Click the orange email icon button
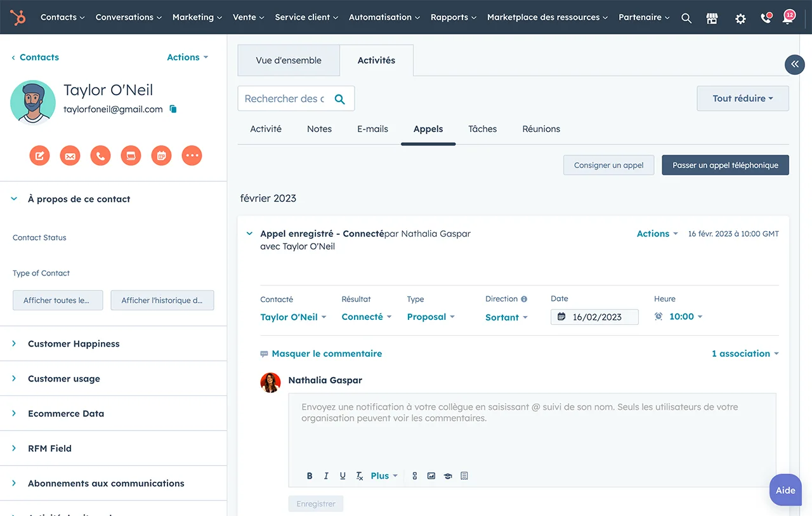 click(x=70, y=155)
